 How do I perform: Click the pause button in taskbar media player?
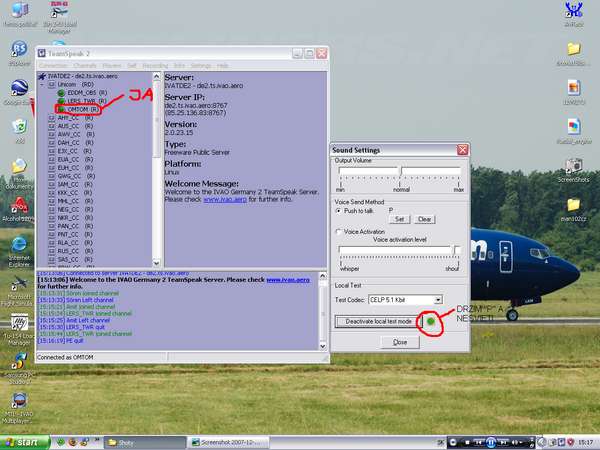pyautogui.click(x=491, y=443)
